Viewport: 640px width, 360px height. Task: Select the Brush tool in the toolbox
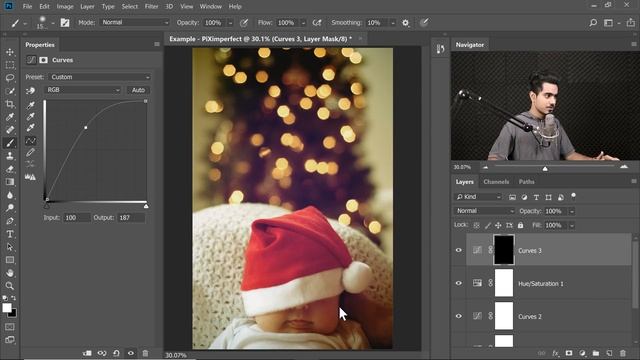click(x=10, y=143)
